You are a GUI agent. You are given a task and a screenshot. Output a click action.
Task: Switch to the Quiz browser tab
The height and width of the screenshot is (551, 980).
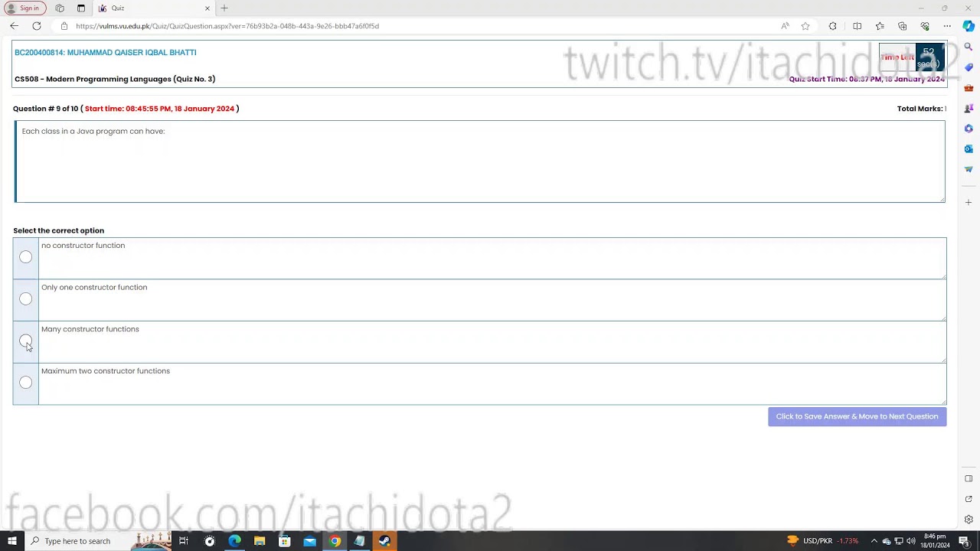(x=153, y=8)
